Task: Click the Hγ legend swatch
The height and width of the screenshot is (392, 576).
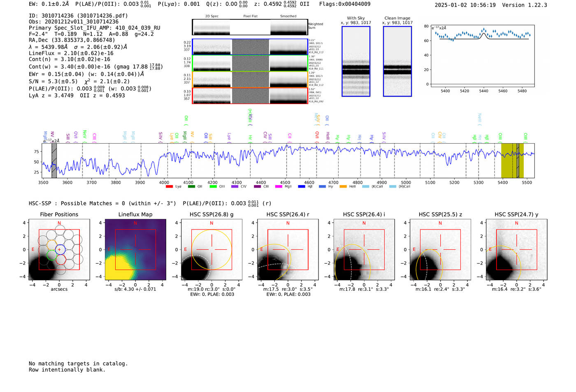Action: point(322,187)
